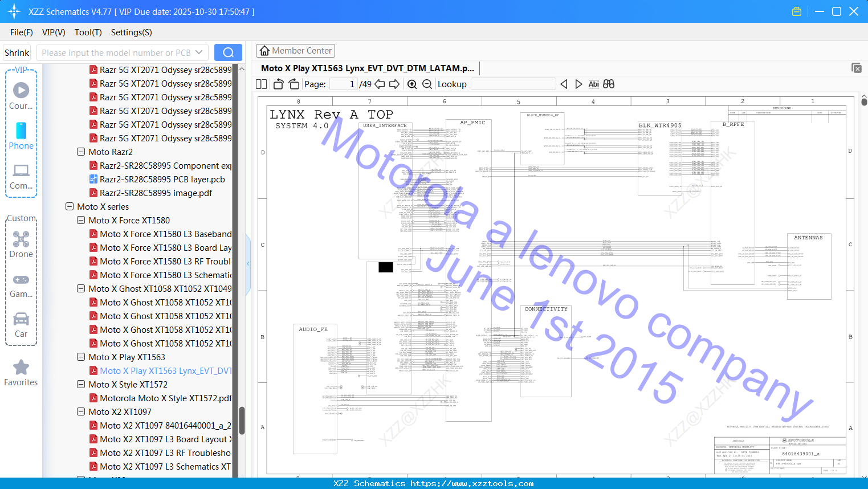Open Moto X Force XT1580 L3 Schematic
This screenshot has height=489, width=868.
pyautogui.click(x=161, y=275)
